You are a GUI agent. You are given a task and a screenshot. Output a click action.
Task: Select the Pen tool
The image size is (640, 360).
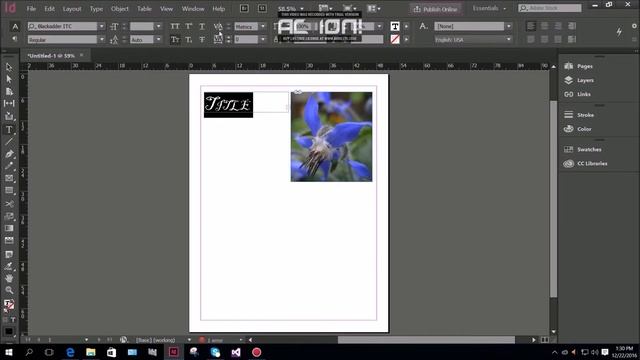pyautogui.click(x=9, y=154)
